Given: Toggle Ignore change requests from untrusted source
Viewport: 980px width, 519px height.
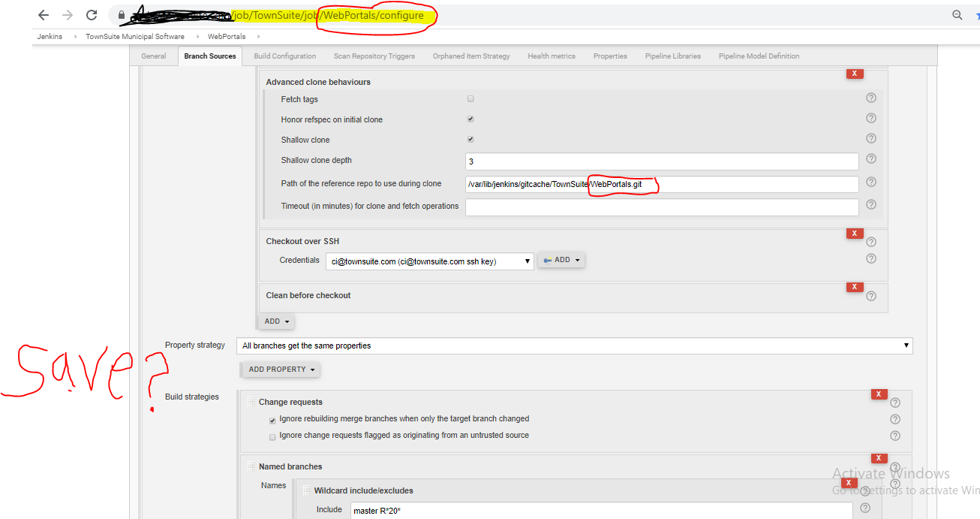Looking at the screenshot, I should (x=272, y=436).
